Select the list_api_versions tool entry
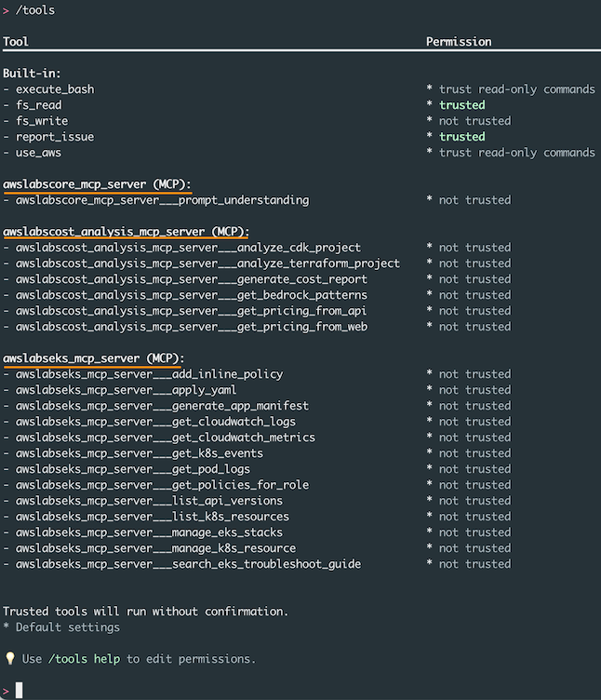 [150, 501]
